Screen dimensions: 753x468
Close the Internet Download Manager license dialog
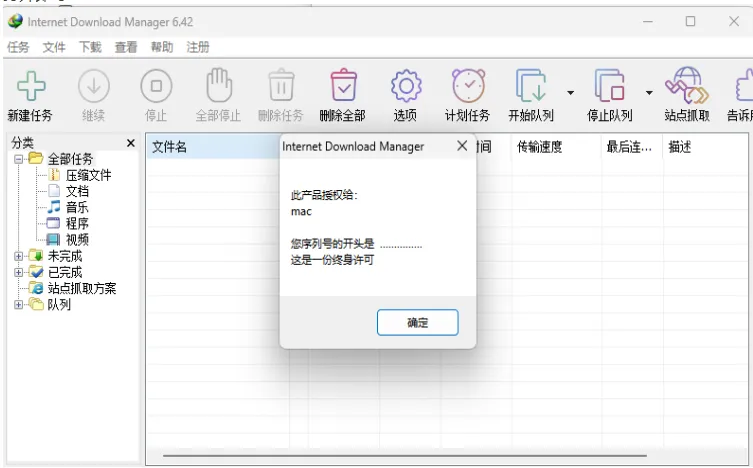tap(462, 146)
